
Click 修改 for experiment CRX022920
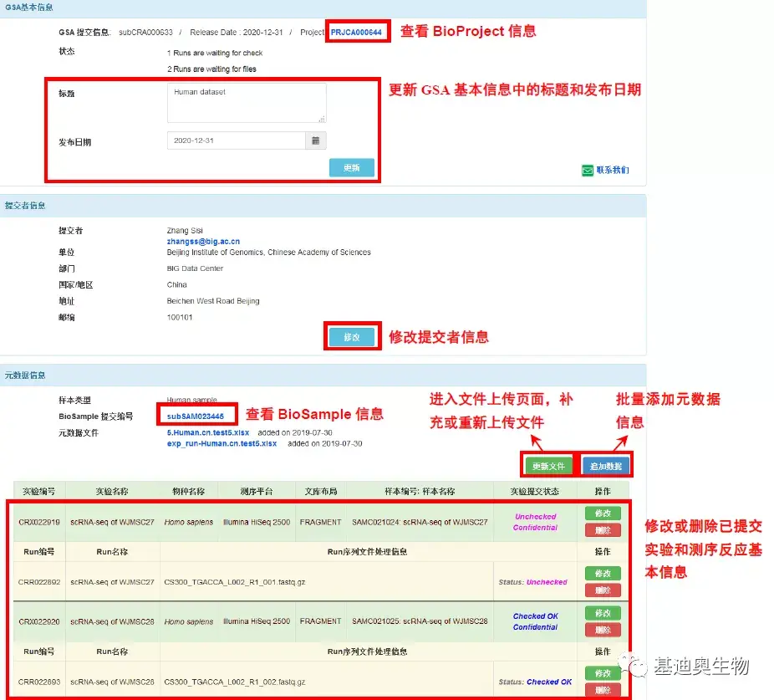(603, 612)
